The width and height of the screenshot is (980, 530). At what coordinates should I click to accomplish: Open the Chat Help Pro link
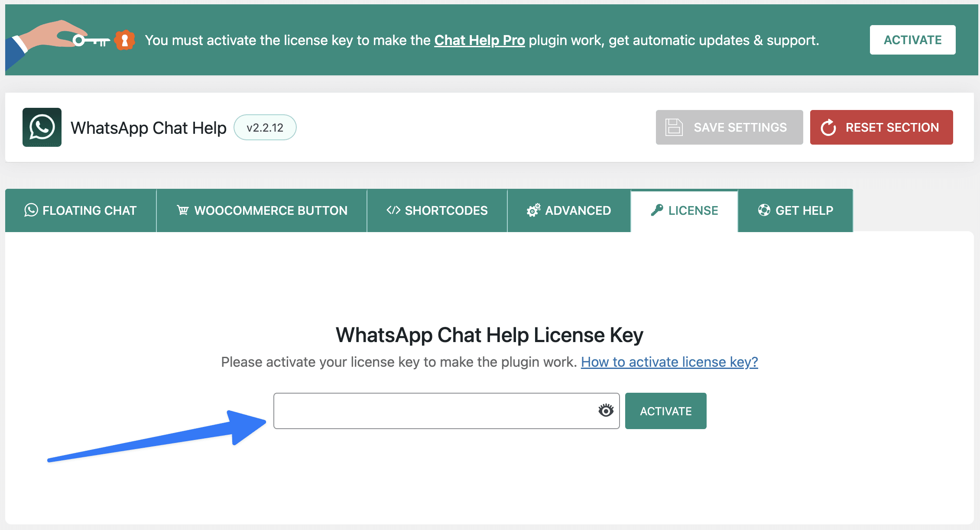[x=480, y=40]
